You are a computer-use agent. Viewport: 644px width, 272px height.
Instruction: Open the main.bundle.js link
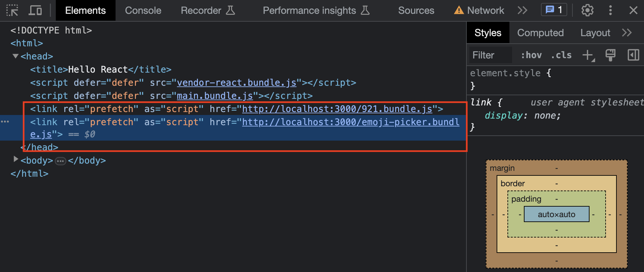(x=215, y=96)
